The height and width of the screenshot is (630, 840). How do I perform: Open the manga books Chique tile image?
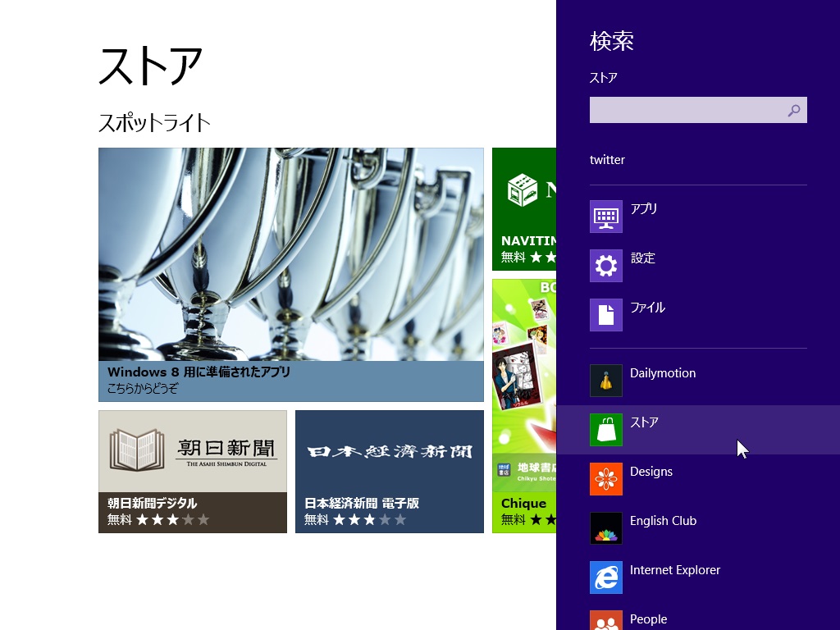point(524,386)
